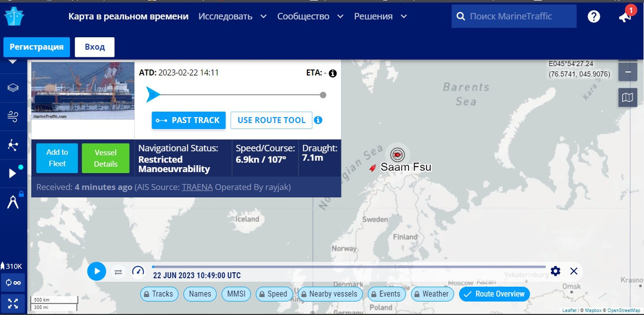The image size is (644, 315).
Task: Click the infinity vessel filter icon
Action: [14, 282]
